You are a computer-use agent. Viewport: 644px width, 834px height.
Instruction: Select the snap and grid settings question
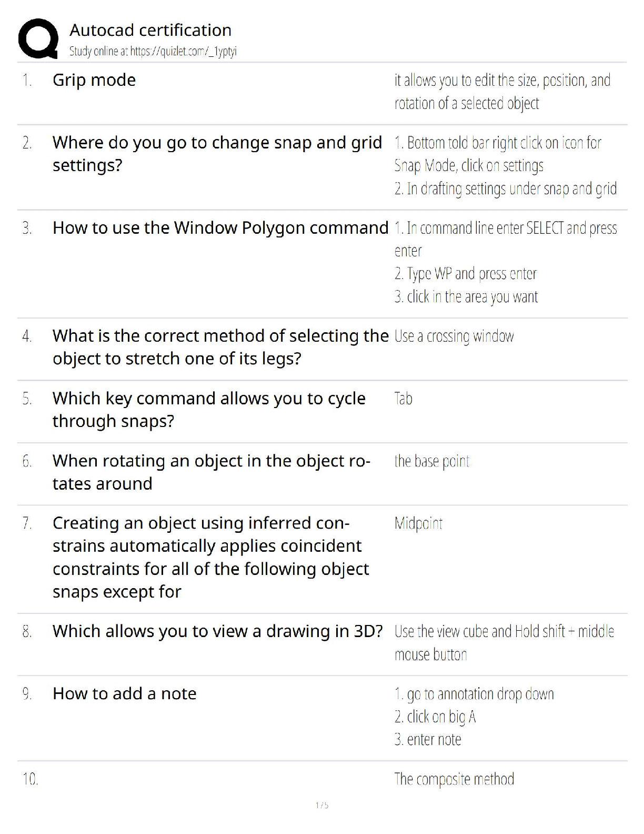217,154
